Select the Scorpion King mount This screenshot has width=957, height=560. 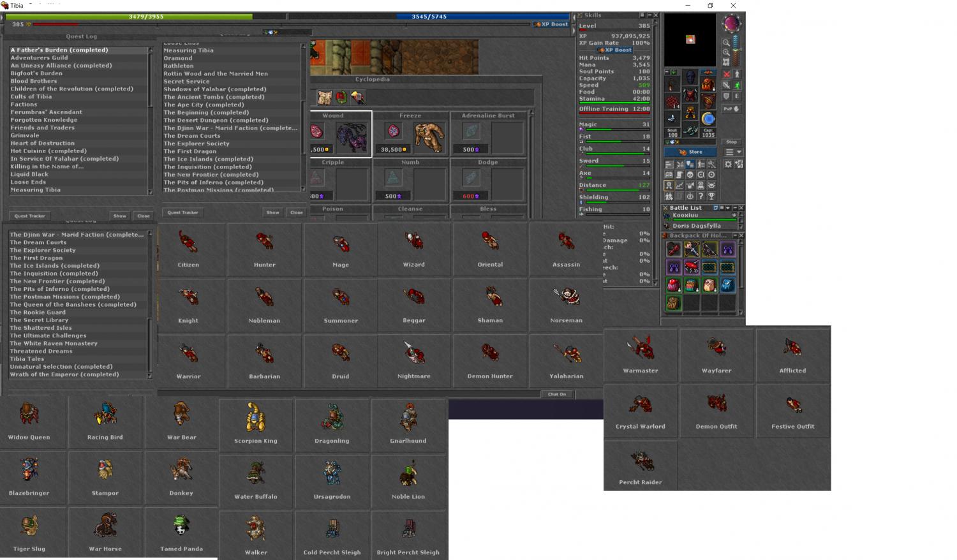(x=255, y=418)
